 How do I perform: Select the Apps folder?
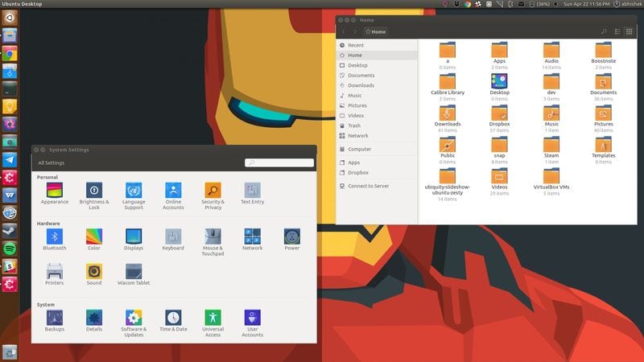tap(499, 55)
